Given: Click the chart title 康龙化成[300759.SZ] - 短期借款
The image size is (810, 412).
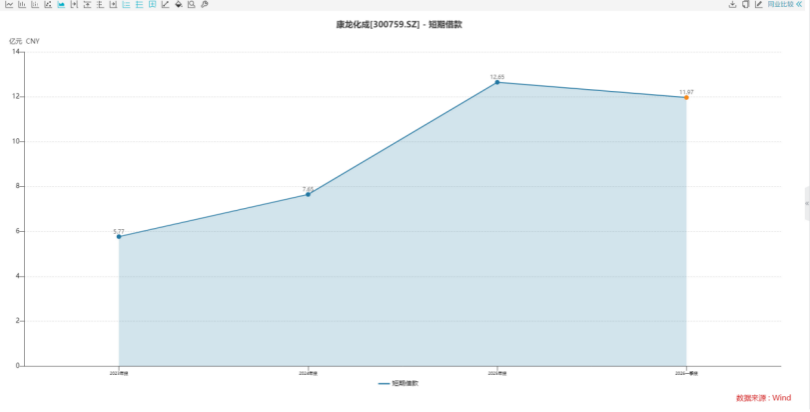Looking at the screenshot, I should (x=399, y=24).
